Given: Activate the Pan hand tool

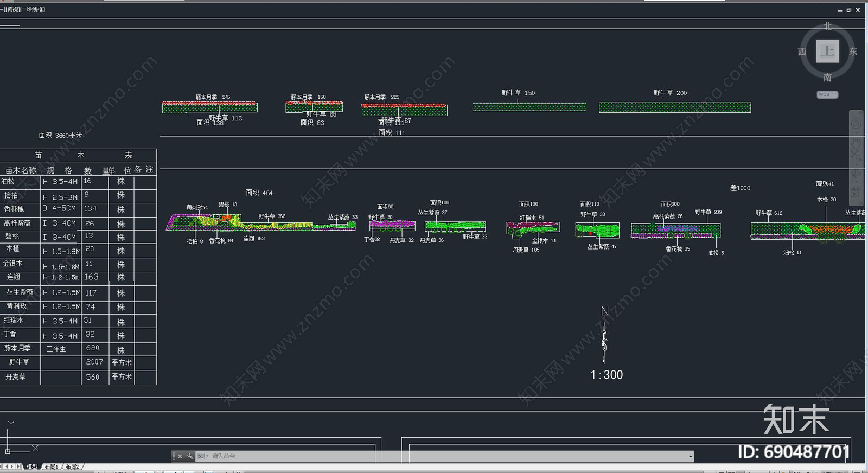Looking at the screenshot, I should coord(856,143).
